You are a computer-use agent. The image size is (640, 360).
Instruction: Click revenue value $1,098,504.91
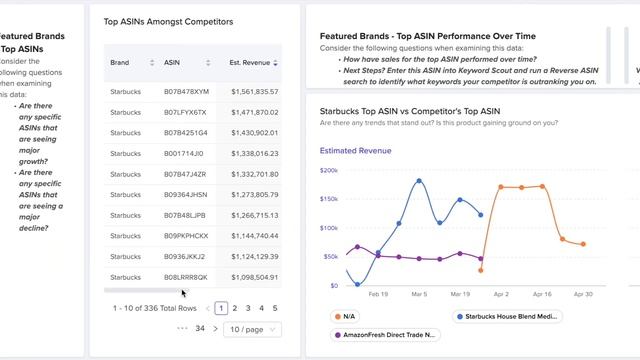point(255,278)
